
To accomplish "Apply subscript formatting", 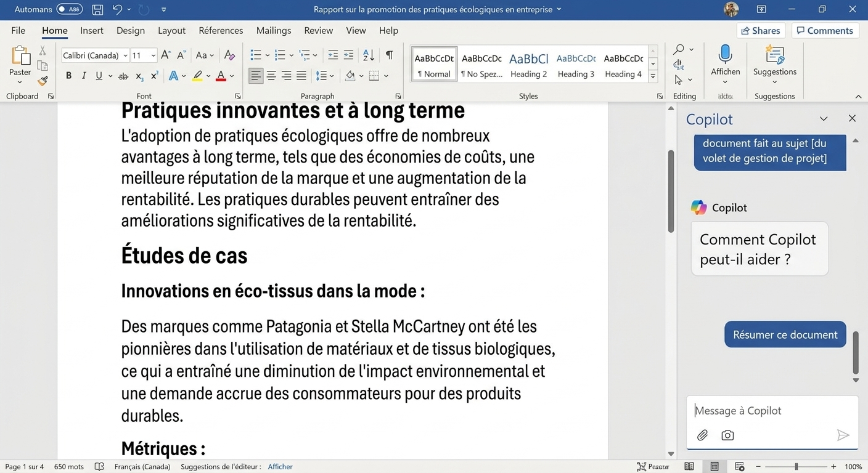I will (139, 76).
